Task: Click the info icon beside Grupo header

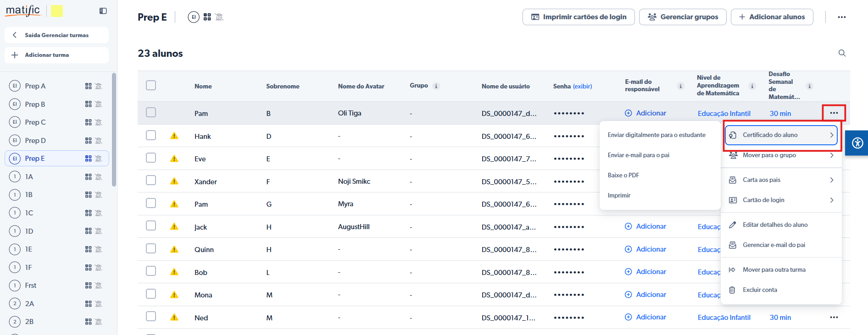Action: tap(436, 86)
